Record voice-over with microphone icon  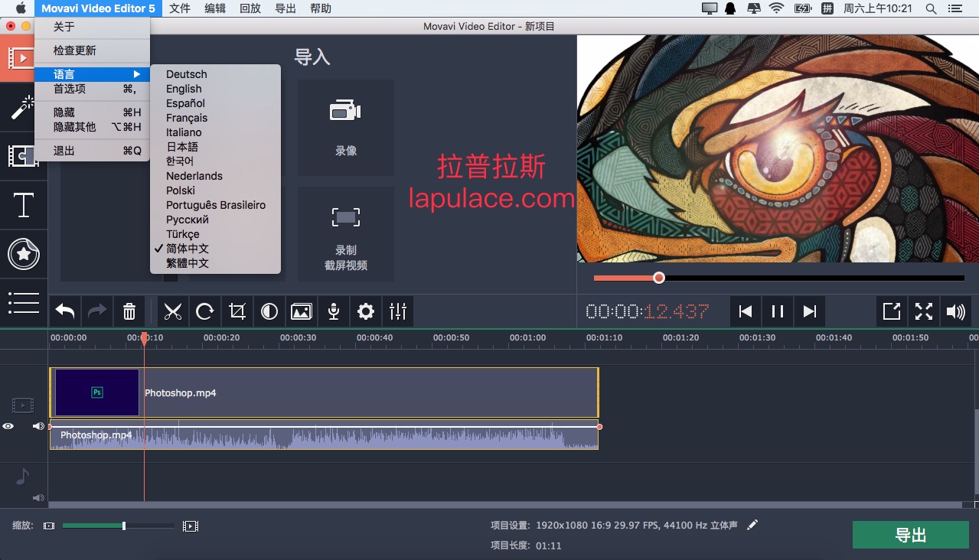point(334,311)
